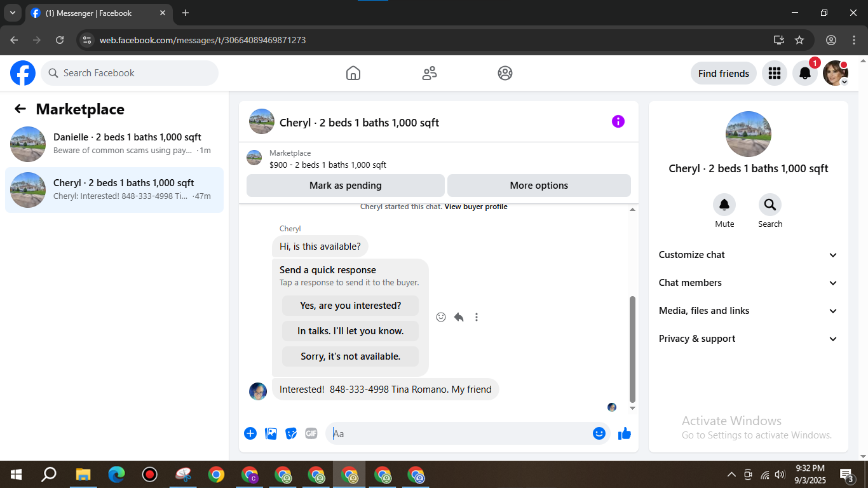Open conversation information purple icon
The height and width of the screenshot is (488, 868).
[x=618, y=121]
